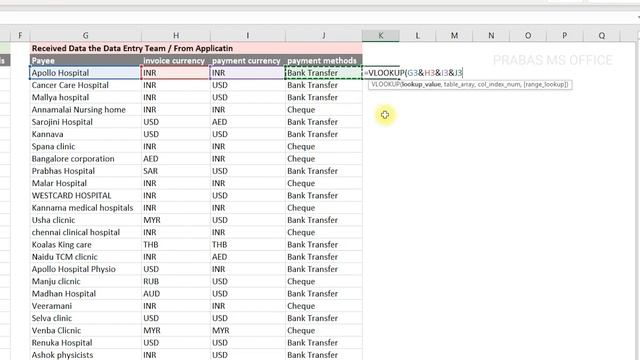
Task: Click the THB payment currency for Koalas King care
Action: click(x=247, y=244)
